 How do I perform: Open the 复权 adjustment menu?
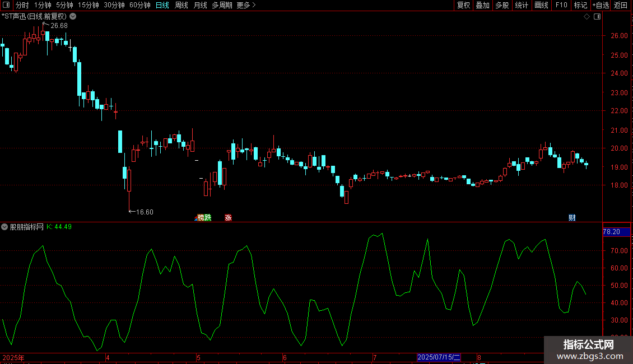(x=463, y=5)
